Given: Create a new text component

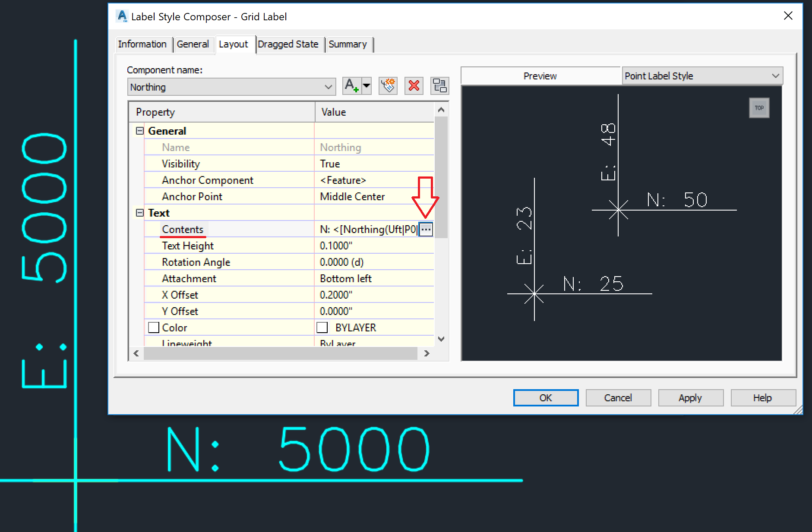Looking at the screenshot, I should 351,85.
